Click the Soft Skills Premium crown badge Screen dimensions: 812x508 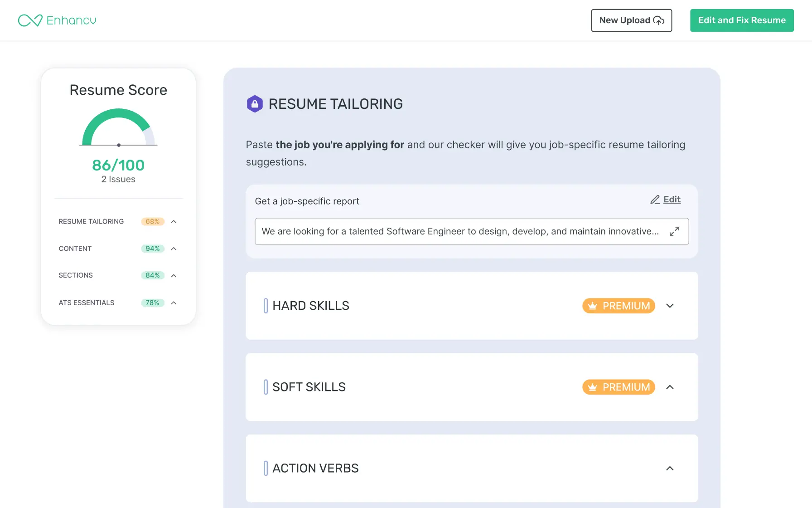tap(619, 387)
